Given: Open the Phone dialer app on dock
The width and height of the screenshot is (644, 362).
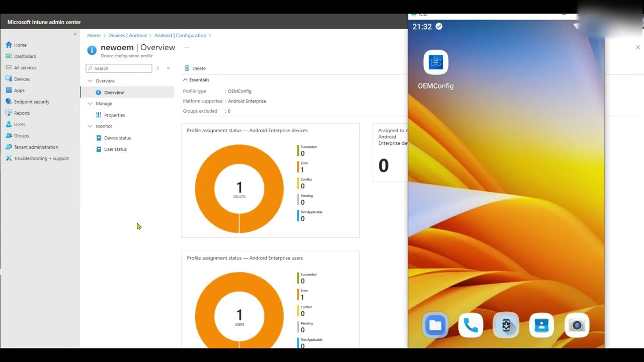Looking at the screenshot, I should click(x=471, y=325).
